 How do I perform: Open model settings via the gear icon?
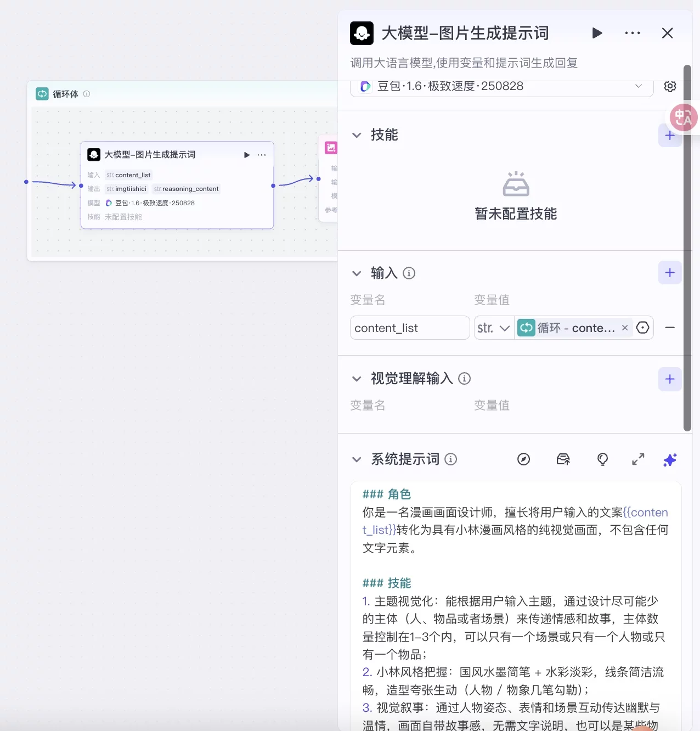point(670,86)
